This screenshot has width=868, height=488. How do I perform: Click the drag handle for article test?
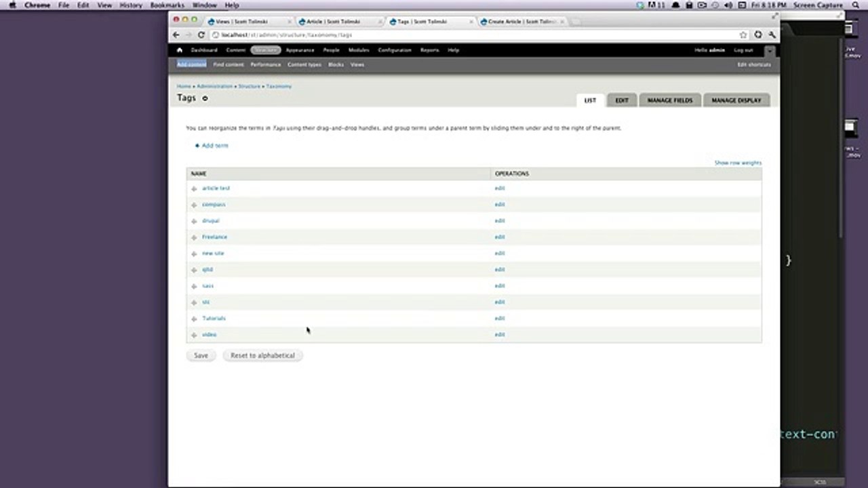(x=194, y=188)
